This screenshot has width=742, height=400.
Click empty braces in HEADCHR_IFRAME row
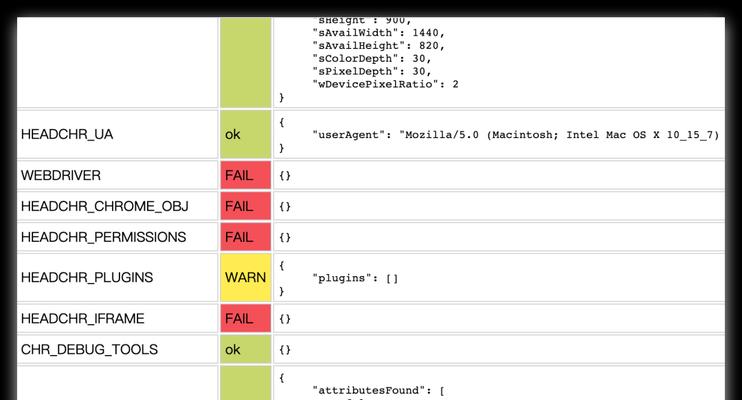click(x=285, y=319)
